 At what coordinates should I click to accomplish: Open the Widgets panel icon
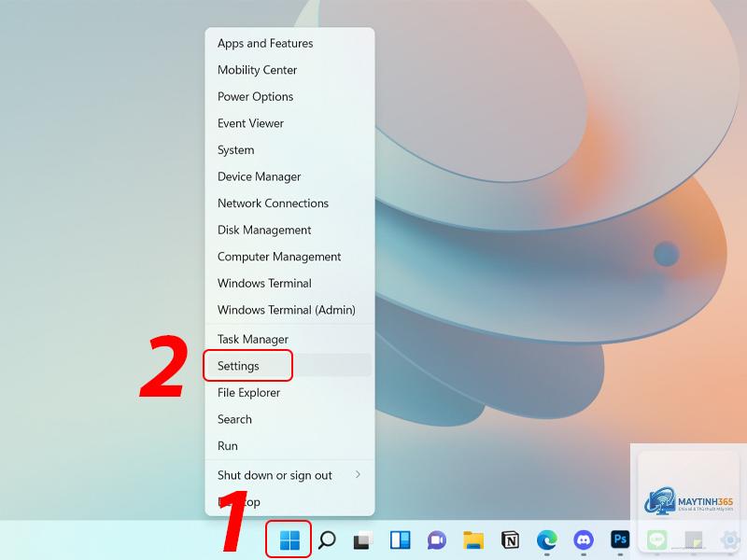(x=400, y=540)
